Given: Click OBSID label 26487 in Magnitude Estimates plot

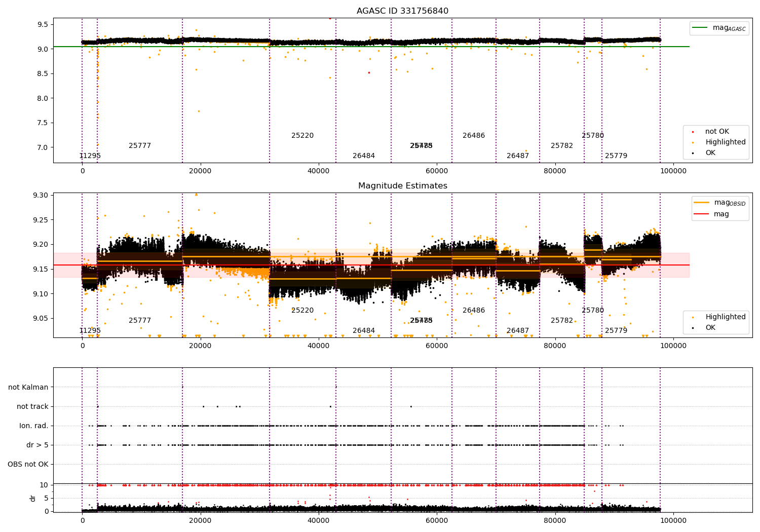Looking at the screenshot, I should point(518,331).
